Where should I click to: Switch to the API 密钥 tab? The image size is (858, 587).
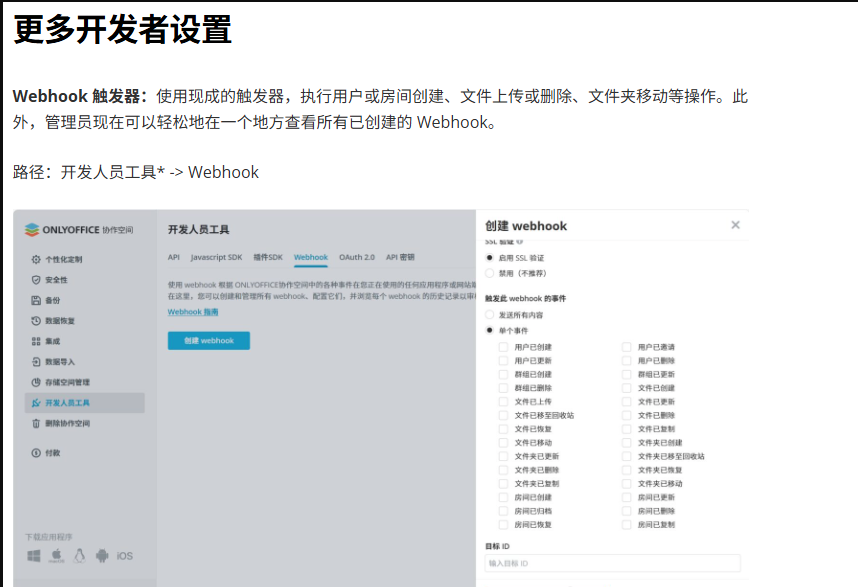400,257
